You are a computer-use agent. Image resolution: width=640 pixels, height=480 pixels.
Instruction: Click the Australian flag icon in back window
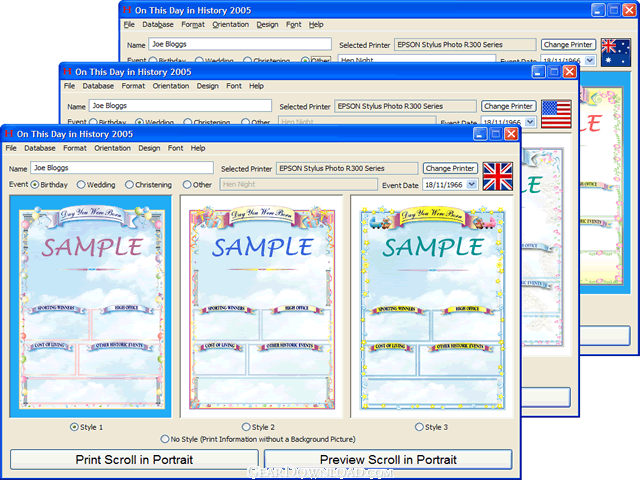point(616,53)
